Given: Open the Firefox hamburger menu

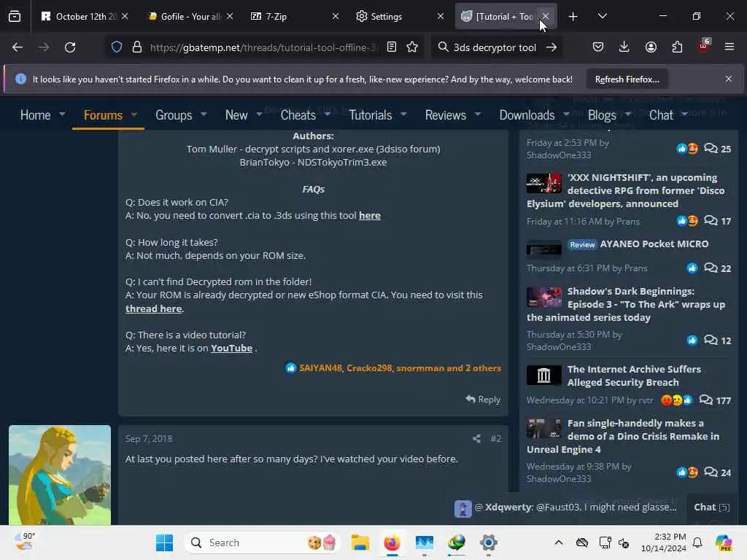Looking at the screenshot, I should (729, 47).
